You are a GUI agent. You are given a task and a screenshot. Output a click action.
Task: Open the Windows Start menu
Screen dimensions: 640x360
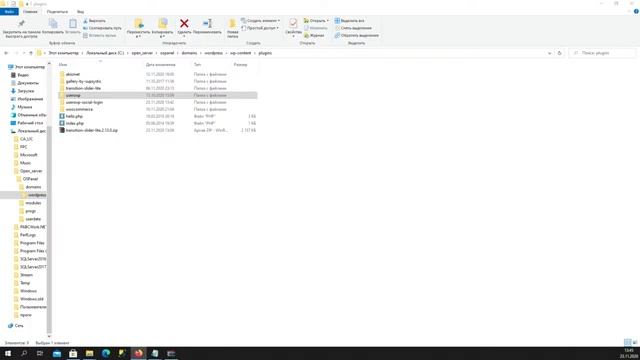click(8, 353)
